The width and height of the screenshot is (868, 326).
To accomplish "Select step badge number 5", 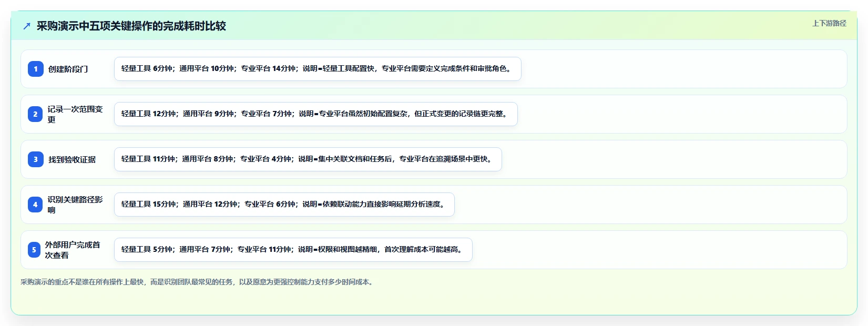I will pos(34,250).
